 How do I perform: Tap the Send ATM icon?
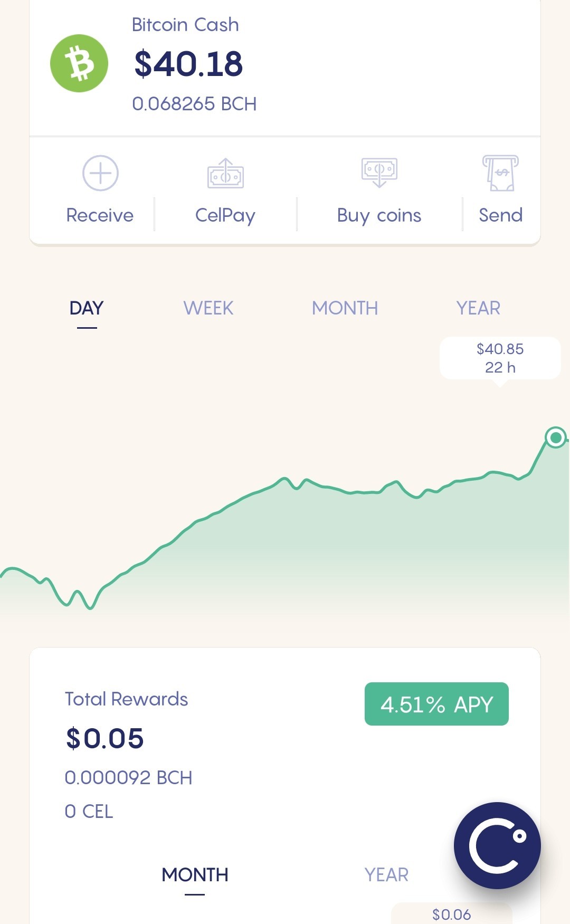pos(500,173)
